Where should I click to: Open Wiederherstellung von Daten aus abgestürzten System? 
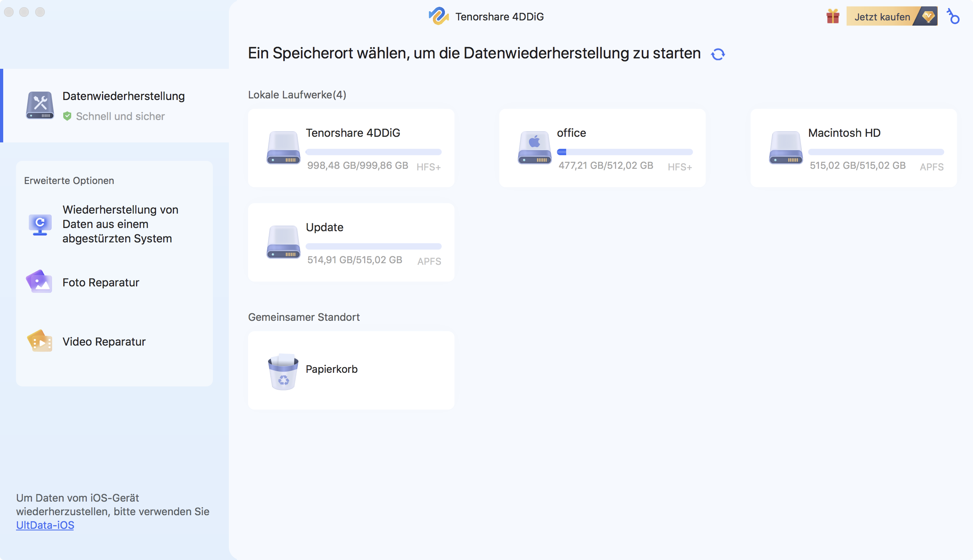(114, 224)
